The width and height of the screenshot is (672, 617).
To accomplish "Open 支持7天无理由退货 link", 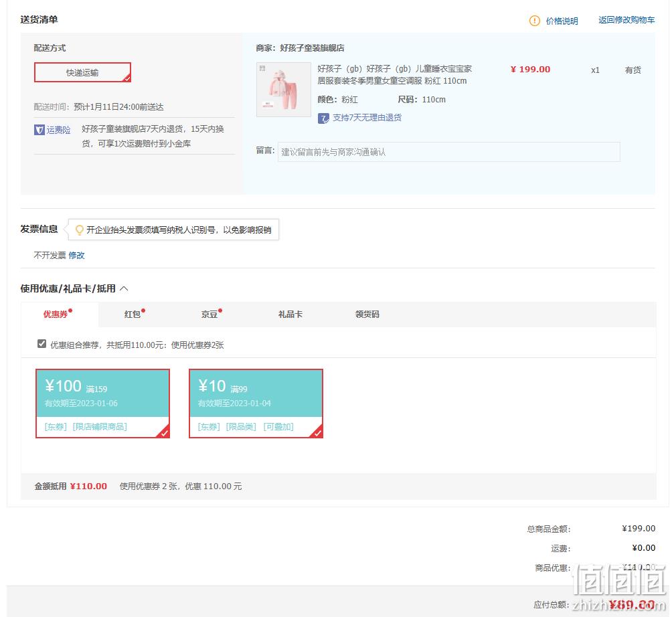I will [x=367, y=118].
